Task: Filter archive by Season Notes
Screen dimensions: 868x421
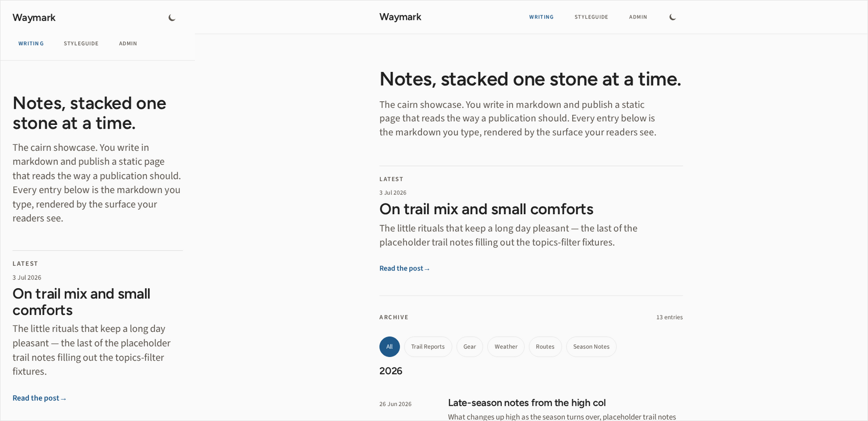Action: tap(591, 347)
